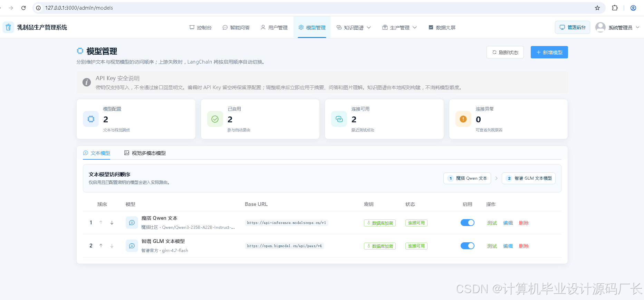Open the 数据大屏 menu item
The height and width of the screenshot is (300, 644).
[442, 28]
